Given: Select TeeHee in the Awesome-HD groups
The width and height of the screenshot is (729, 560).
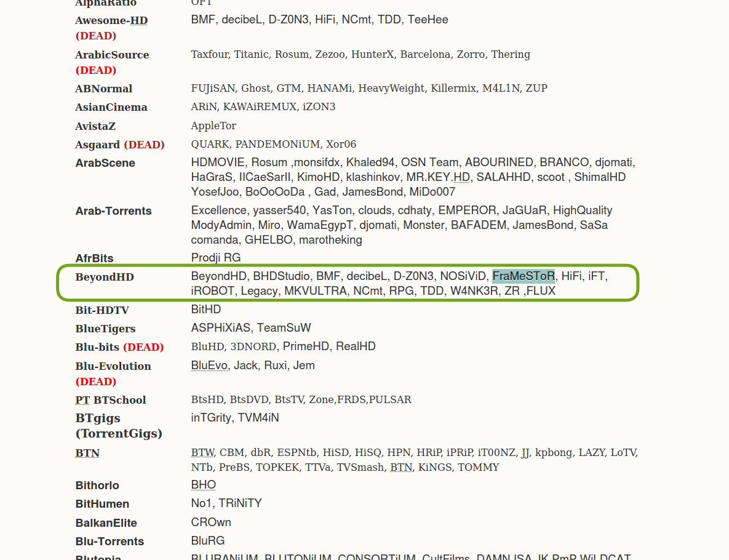Looking at the screenshot, I should [x=428, y=20].
